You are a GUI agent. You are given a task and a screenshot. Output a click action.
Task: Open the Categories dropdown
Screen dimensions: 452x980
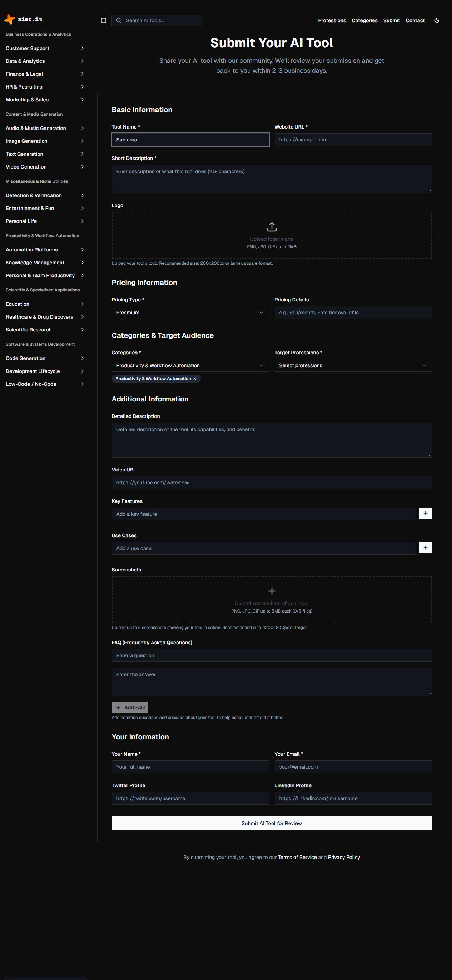(190, 365)
